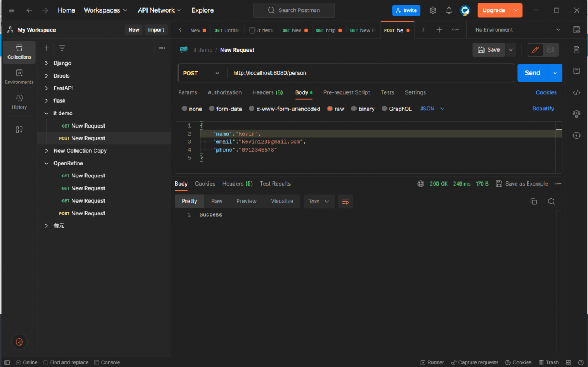Copy the response body icon
The width and height of the screenshot is (588, 367).
(533, 202)
